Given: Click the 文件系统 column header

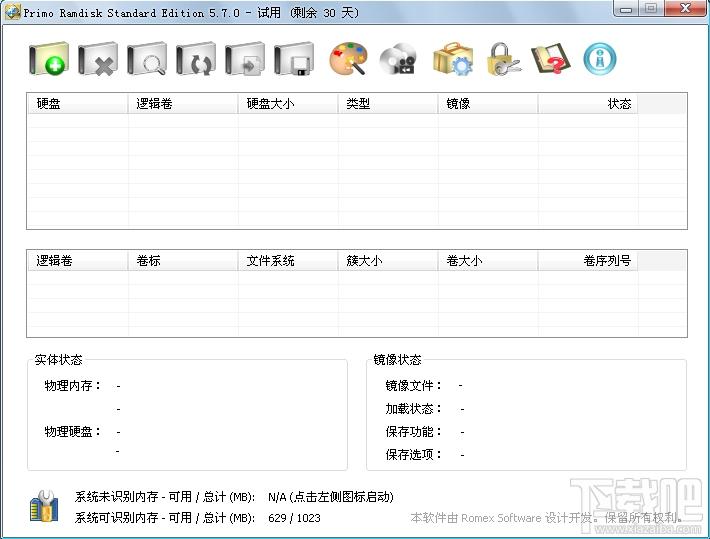Looking at the screenshot, I should [288, 260].
